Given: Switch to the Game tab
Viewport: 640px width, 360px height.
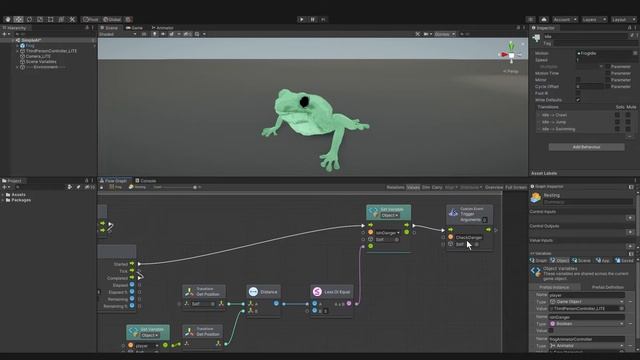Looking at the screenshot, I should (134, 28).
